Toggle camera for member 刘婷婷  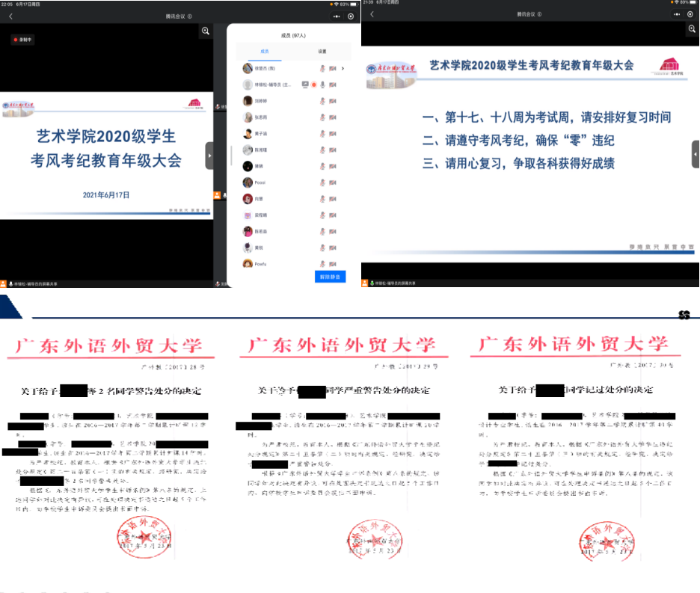333,101
